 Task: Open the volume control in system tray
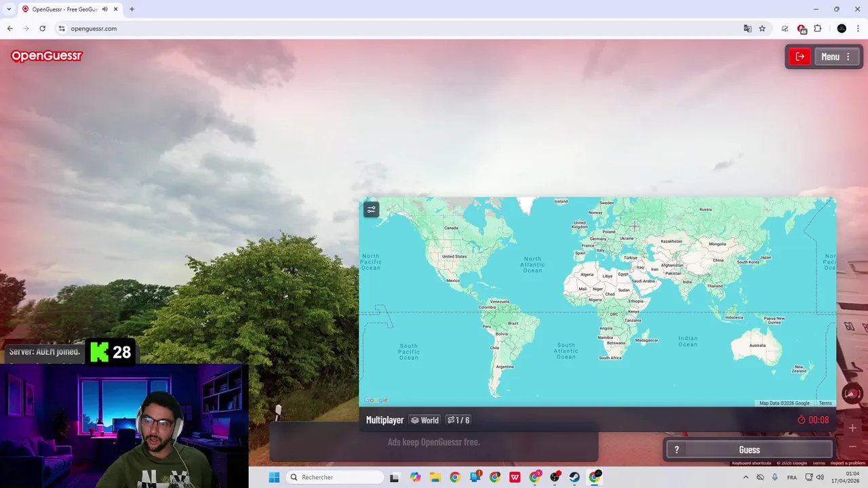[820, 477]
